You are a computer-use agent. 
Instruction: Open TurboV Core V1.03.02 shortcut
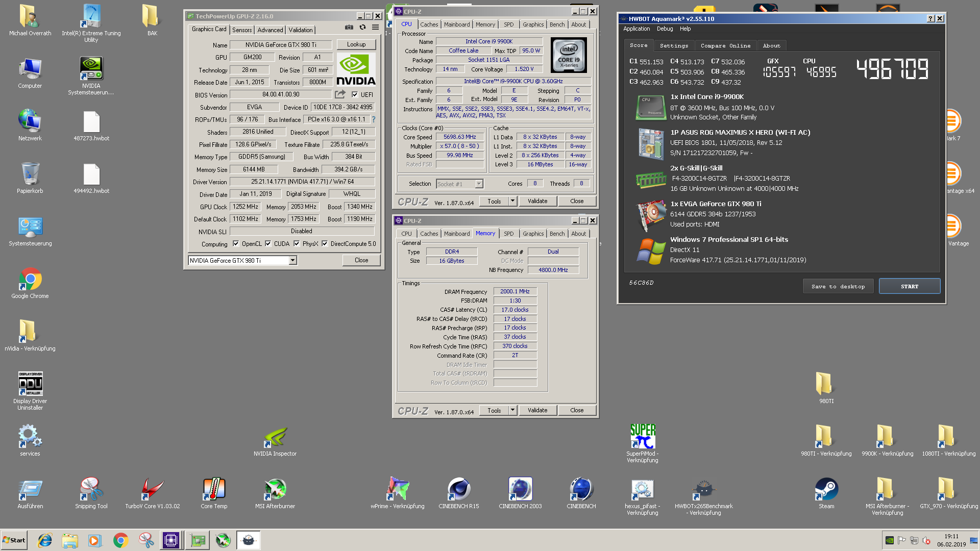153,494
